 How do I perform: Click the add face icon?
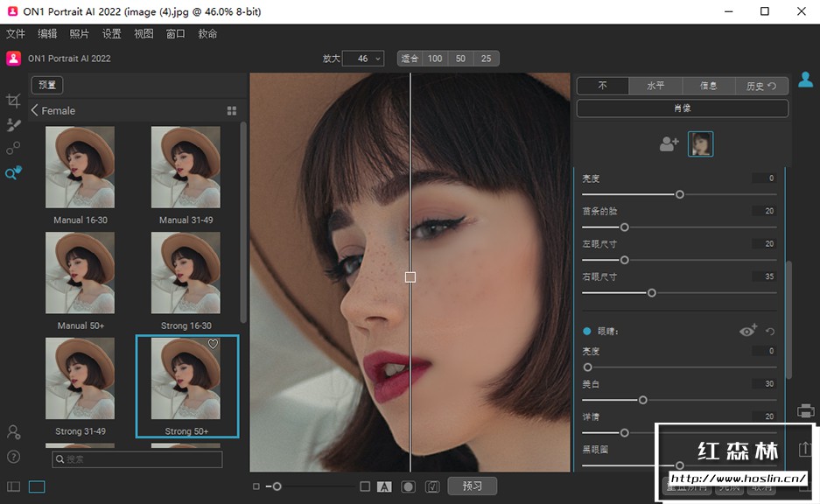(x=669, y=144)
